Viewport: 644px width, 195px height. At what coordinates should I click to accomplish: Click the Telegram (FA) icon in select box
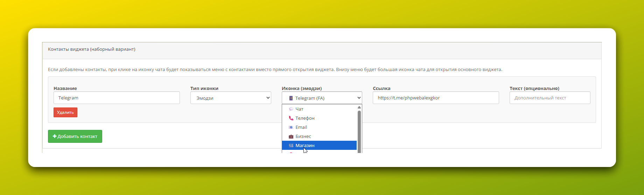pyautogui.click(x=291, y=98)
